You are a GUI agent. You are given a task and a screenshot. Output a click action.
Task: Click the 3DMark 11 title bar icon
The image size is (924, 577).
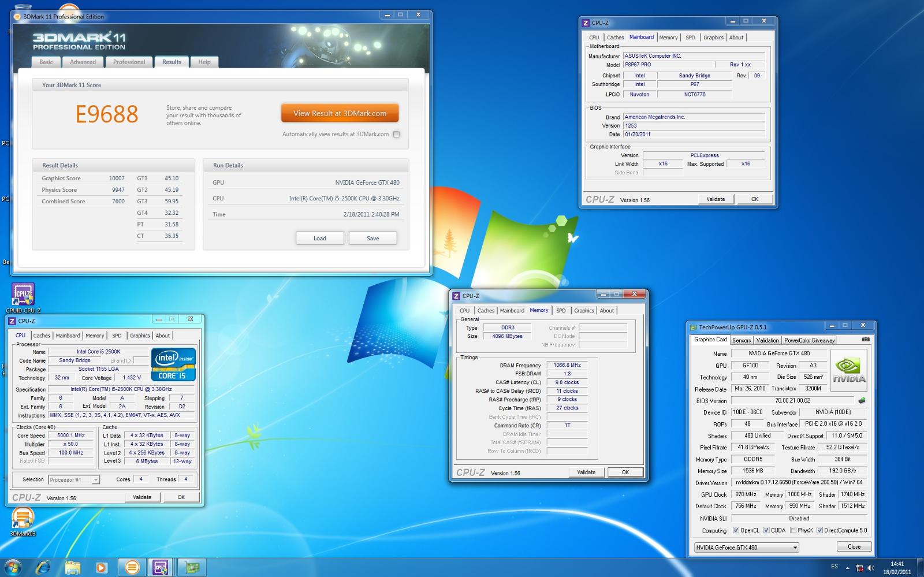click(x=17, y=17)
